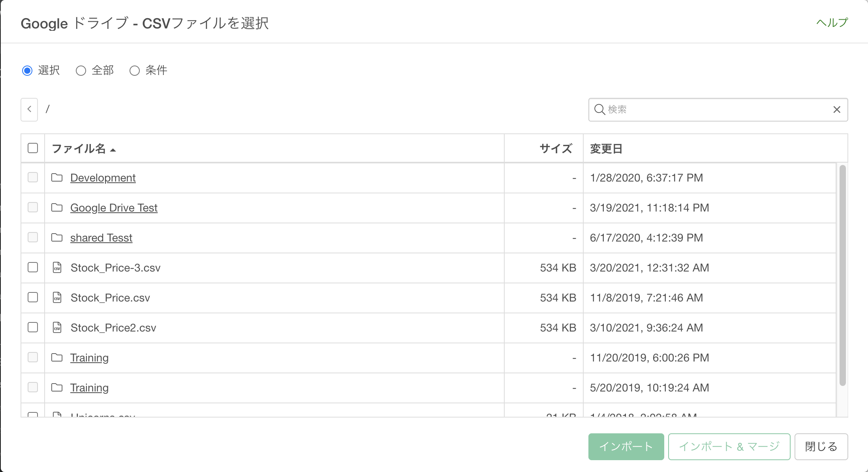Toggle the select-all checkbox in the header

pos(33,148)
